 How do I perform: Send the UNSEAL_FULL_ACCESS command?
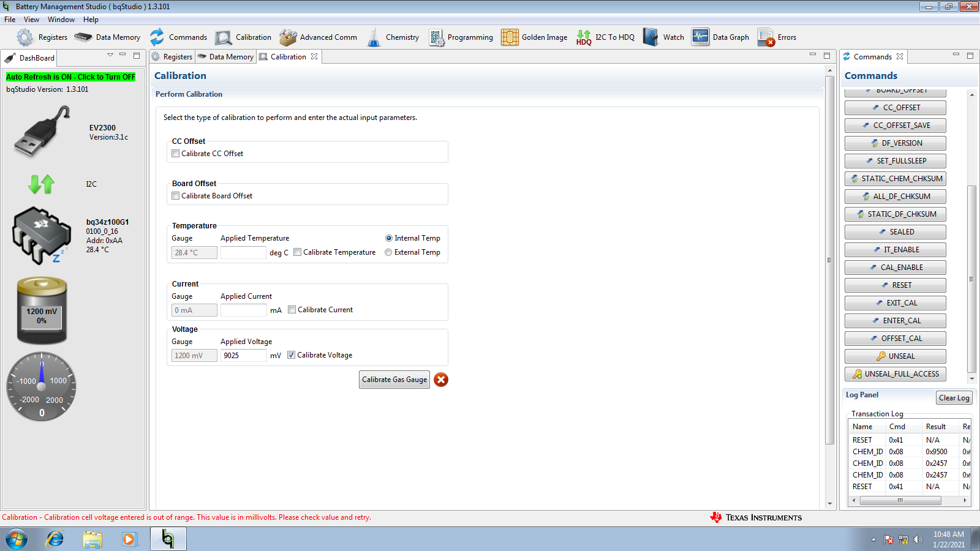coord(895,374)
